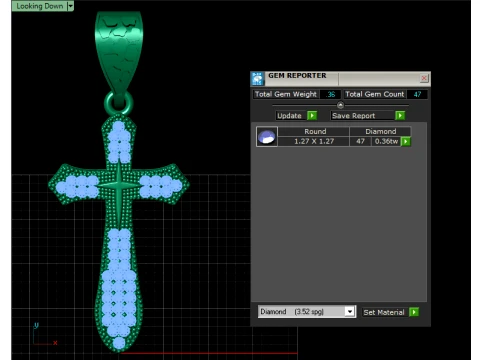Click the Total Gem Weight value field
This screenshot has width=480, height=360.
click(330, 94)
